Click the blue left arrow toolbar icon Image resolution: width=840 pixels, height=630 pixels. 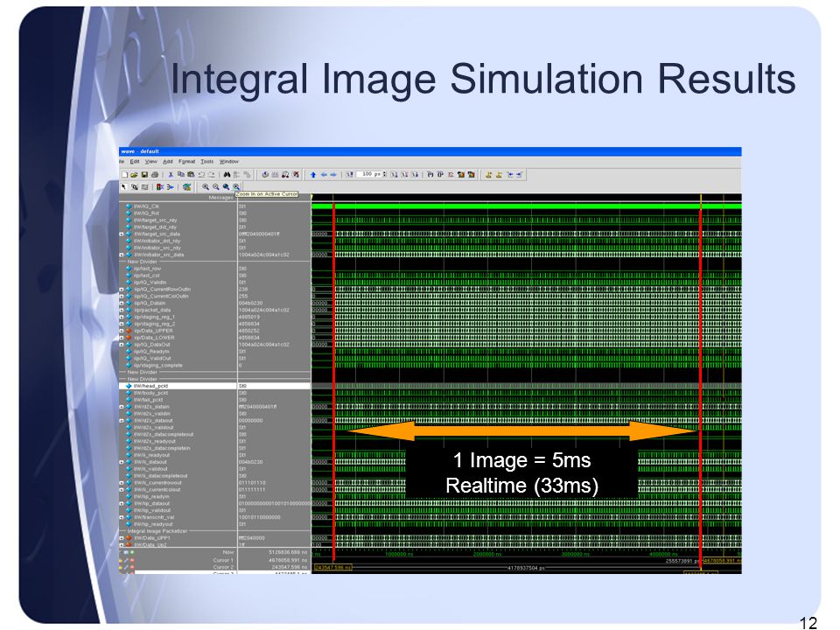[324, 175]
